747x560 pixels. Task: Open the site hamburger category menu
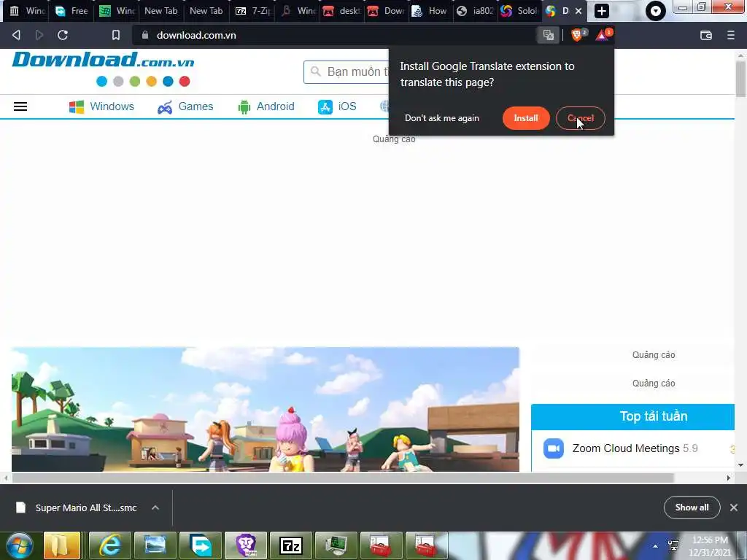(x=20, y=106)
